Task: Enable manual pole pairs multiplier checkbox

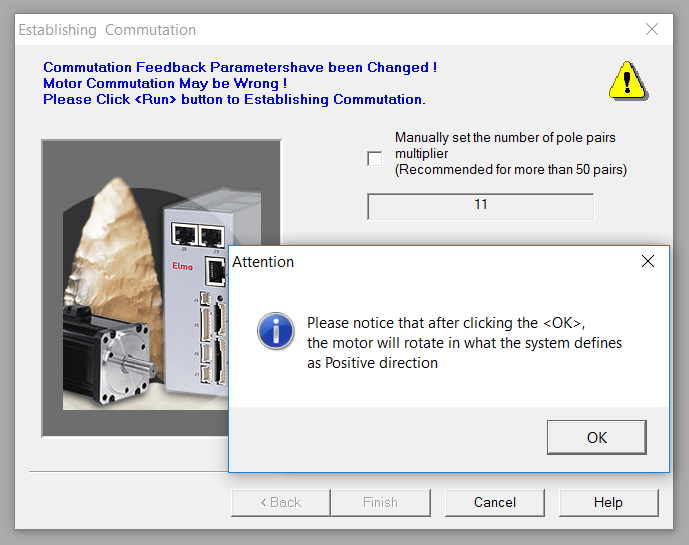Action: (374, 159)
